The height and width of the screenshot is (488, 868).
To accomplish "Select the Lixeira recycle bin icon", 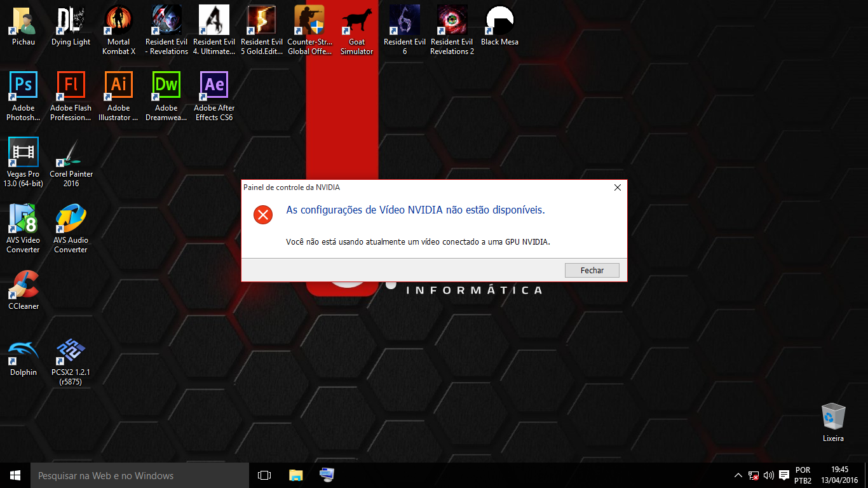I will (833, 423).
